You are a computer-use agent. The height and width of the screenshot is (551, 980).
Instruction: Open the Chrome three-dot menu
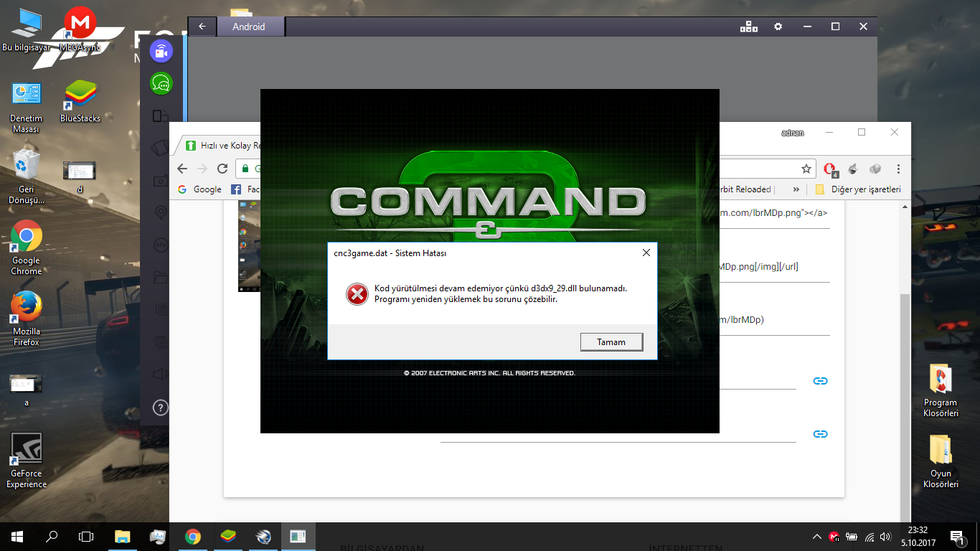898,169
